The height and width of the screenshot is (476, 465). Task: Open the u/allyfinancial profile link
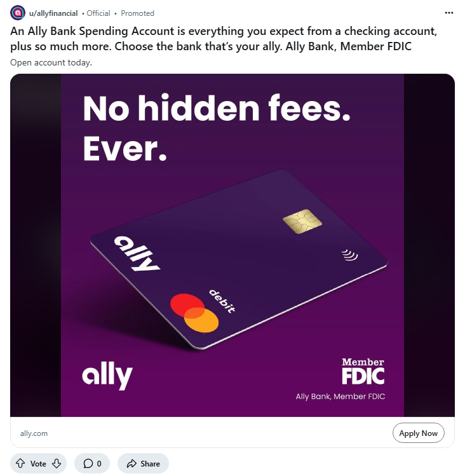(53, 13)
